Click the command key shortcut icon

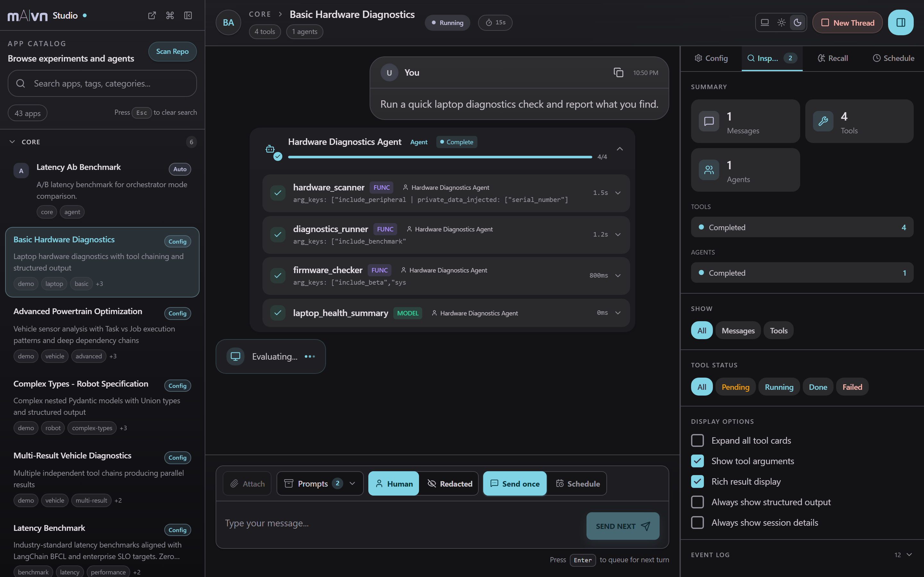pos(170,15)
